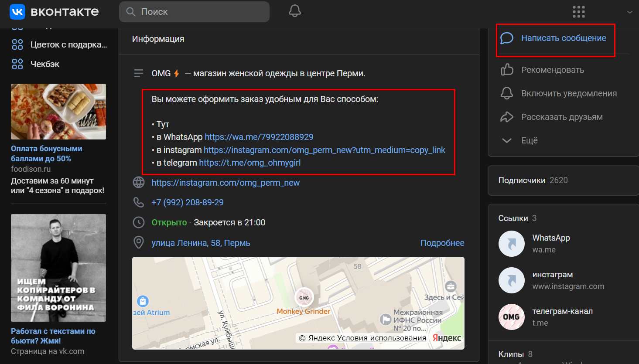Screen dimensions: 639x364
Task: Open the wa.me/79922088929 WhatsApp link
Action: pos(259,137)
